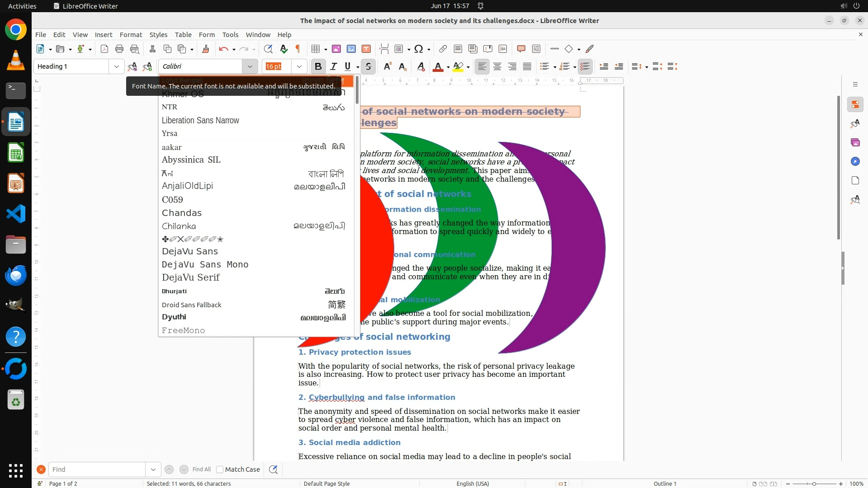The height and width of the screenshot is (488, 868).
Task: Collapse the Calibri font name dropdown
Action: coord(250,66)
